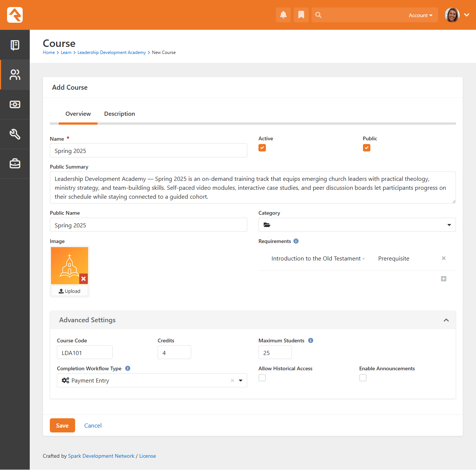Enable Allow Historical Access
Screen dimensions: 476x470
coord(262,378)
